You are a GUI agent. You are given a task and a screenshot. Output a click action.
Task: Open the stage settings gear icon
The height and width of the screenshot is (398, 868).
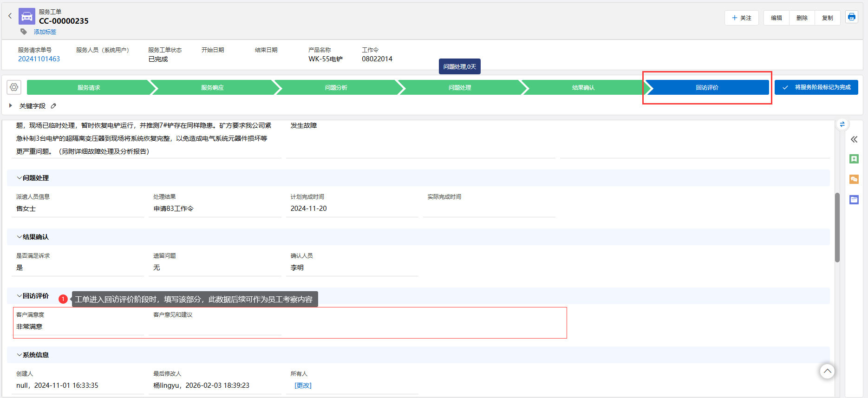(x=14, y=87)
